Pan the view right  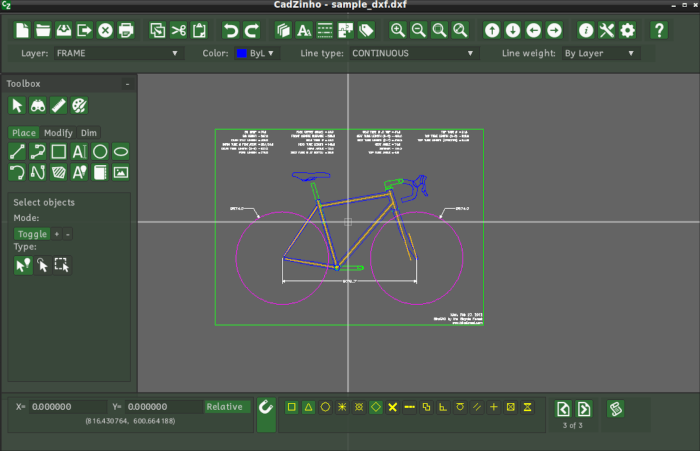point(554,30)
